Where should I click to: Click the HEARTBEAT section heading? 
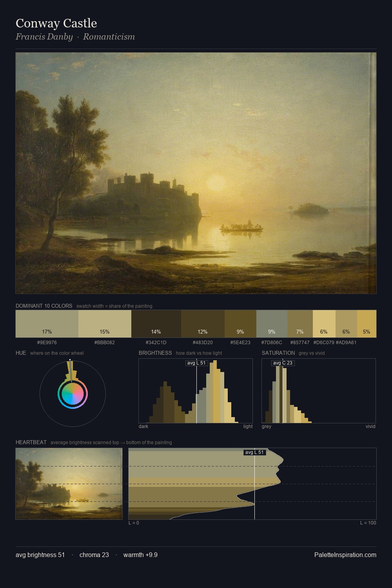(31, 442)
